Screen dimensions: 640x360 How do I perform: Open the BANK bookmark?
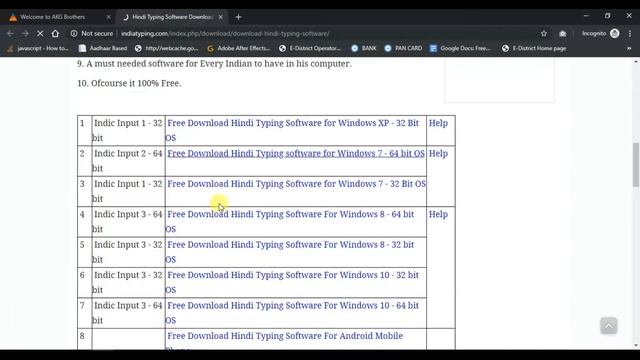point(364,48)
